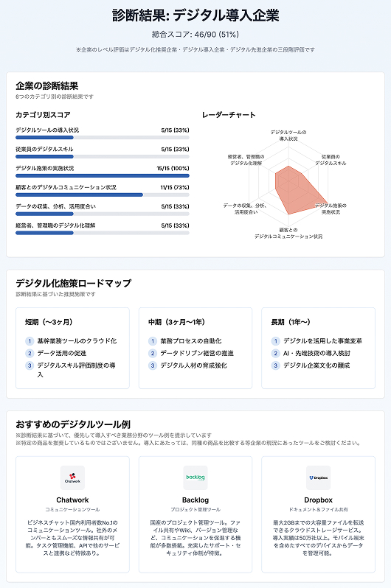Image resolution: width=391 pixels, height=588 pixels.
Task: Click the おすすめのデジタルツール例 heading
Action: coord(73,424)
